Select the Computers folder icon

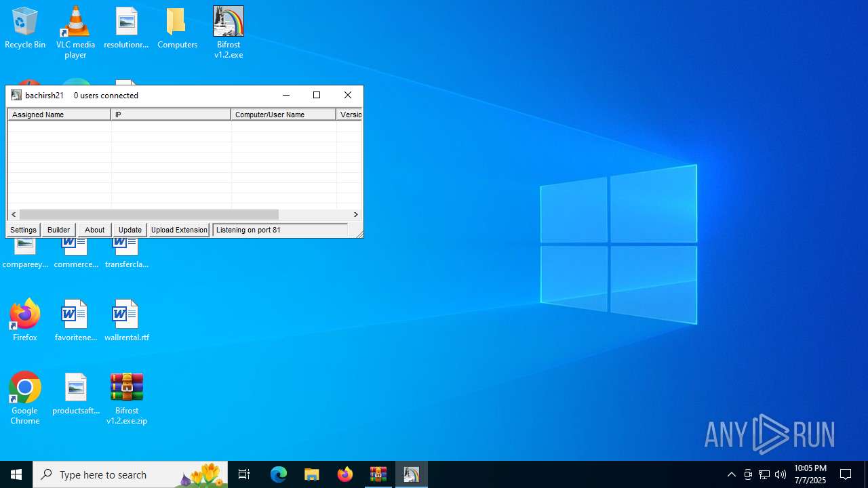point(177,28)
